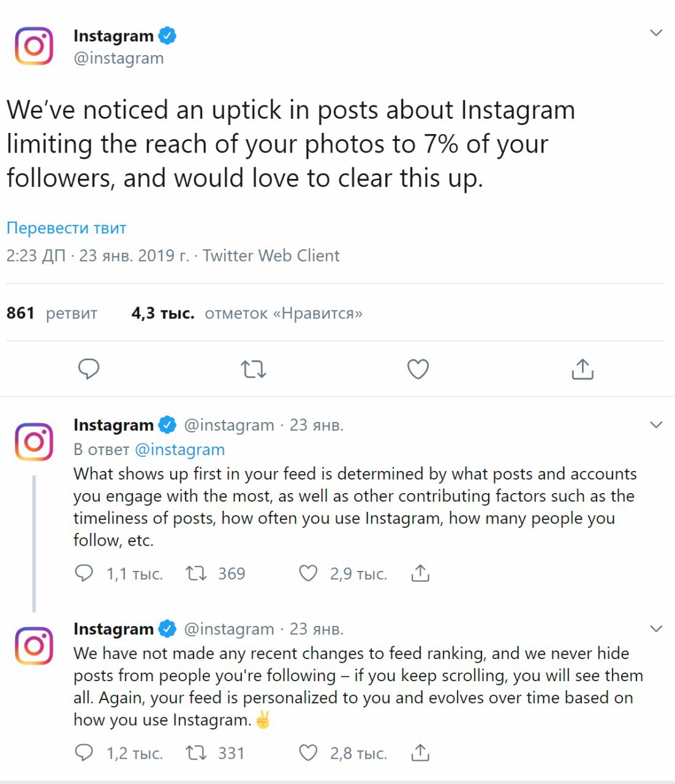Open the main tweet's chevron menu
Viewport: 675px width, 784px height.
click(656, 33)
